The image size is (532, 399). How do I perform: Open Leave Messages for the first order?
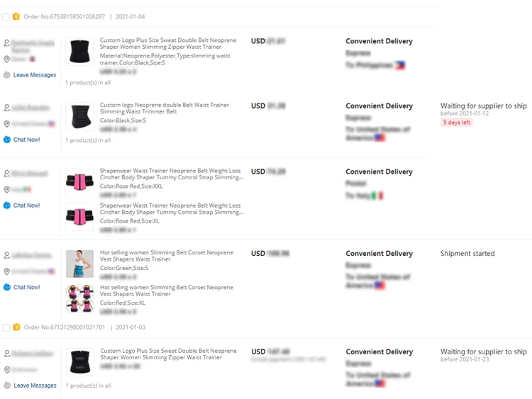point(34,75)
